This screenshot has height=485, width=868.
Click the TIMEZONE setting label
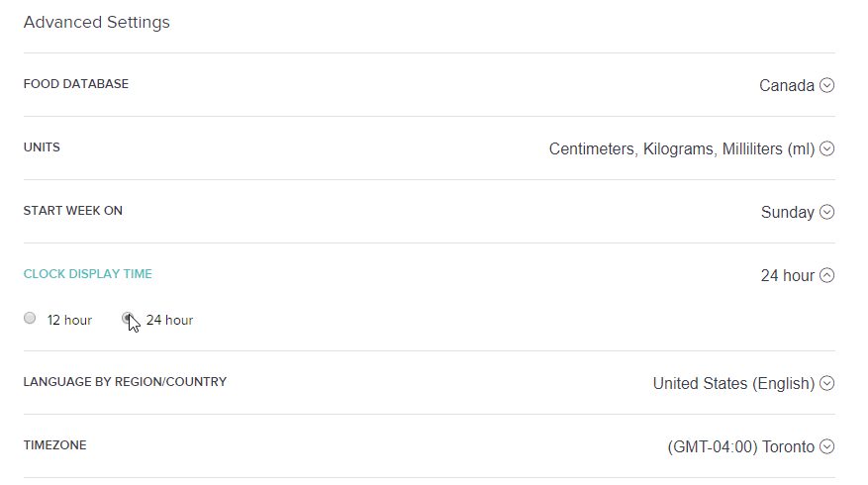54,445
